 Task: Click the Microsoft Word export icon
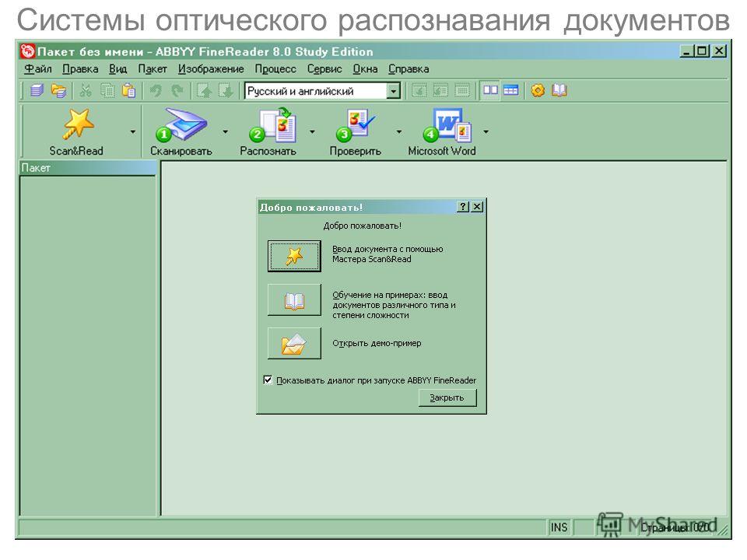point(447,124)
